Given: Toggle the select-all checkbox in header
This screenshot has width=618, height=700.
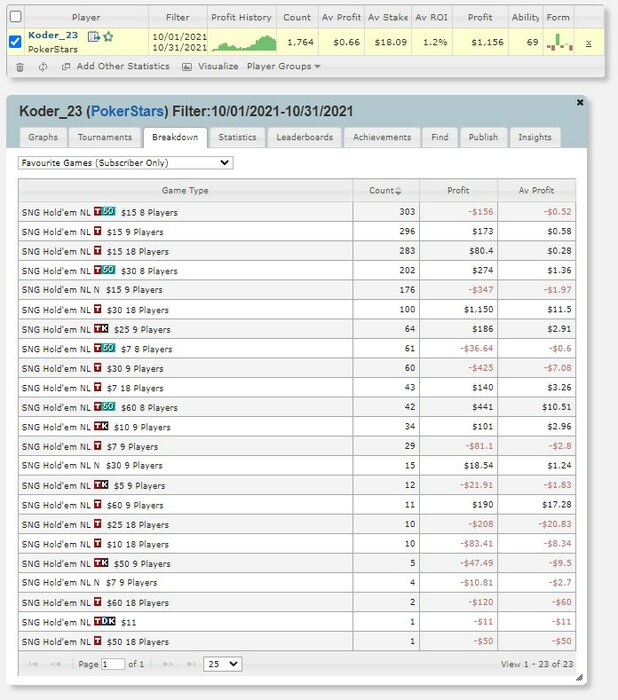Looking at the screenshot, I should point(15,17).
